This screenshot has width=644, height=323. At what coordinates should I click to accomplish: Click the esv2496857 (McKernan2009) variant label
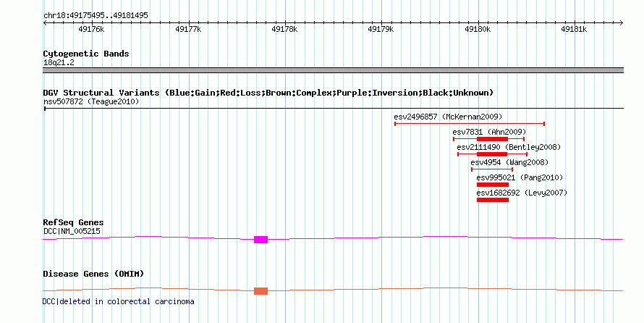[x=448, y=117]
